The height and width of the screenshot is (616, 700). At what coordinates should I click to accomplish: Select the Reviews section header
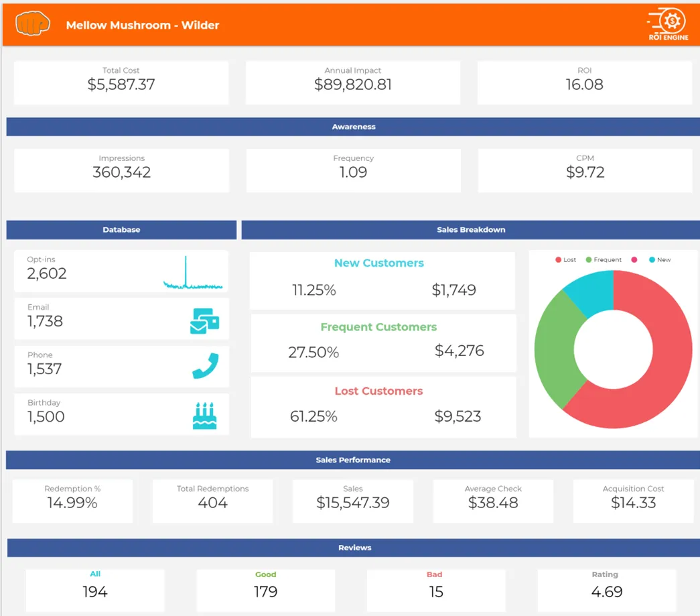[354, 548]
